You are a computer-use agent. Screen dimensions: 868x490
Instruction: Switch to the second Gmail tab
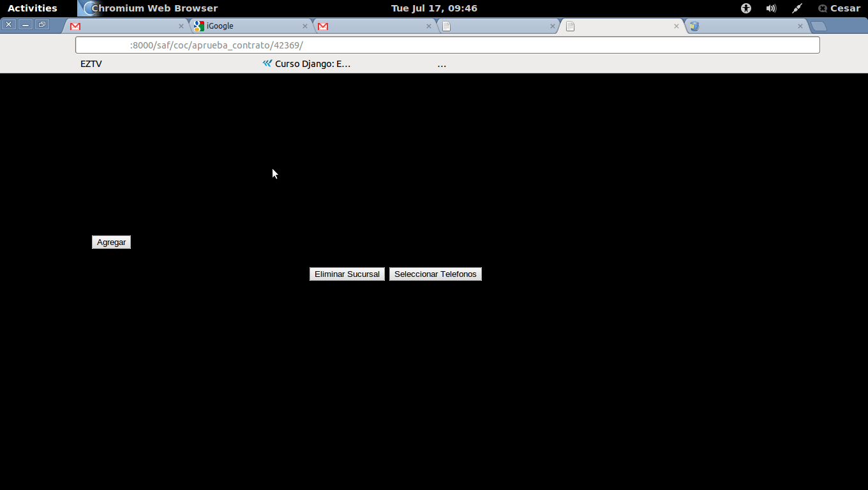pyautogui.click(x=375, y=26)
